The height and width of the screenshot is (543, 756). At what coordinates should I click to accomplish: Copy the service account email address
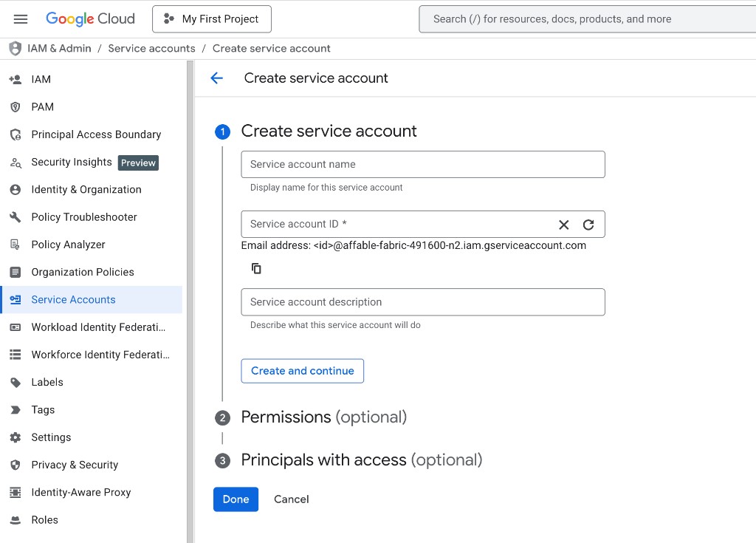click(x=255, y=268)
